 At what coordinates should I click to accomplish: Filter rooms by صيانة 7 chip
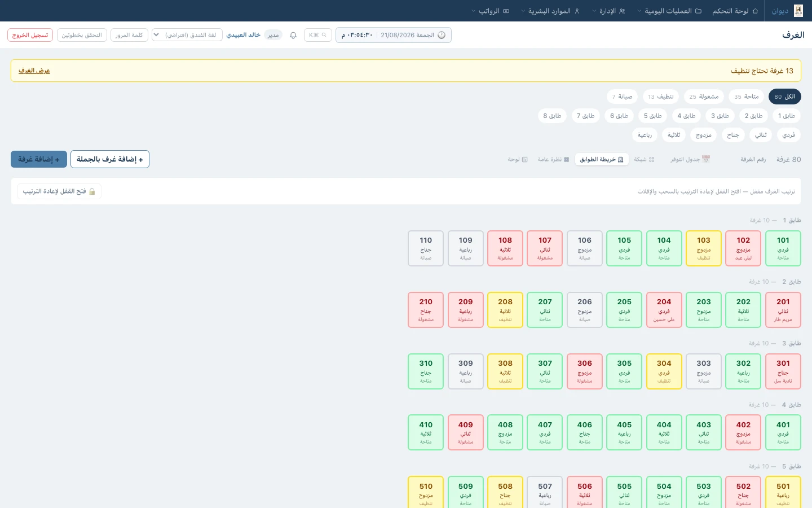coord(623,97)
